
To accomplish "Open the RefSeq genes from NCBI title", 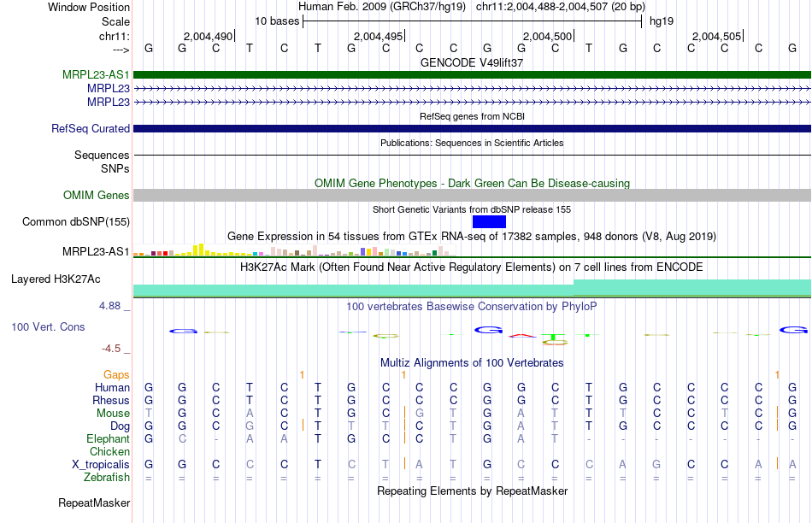I will click(x=472, y=116).
